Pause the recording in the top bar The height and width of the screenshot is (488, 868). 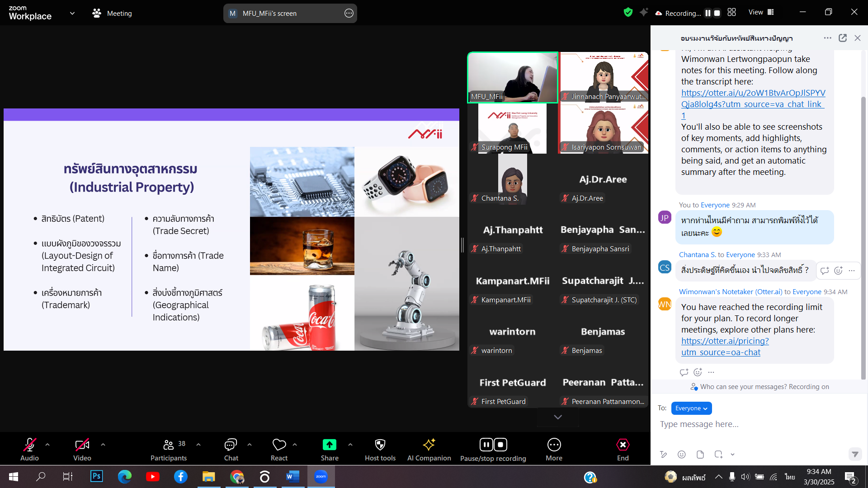pyautogui.click(x=708, y=13)
